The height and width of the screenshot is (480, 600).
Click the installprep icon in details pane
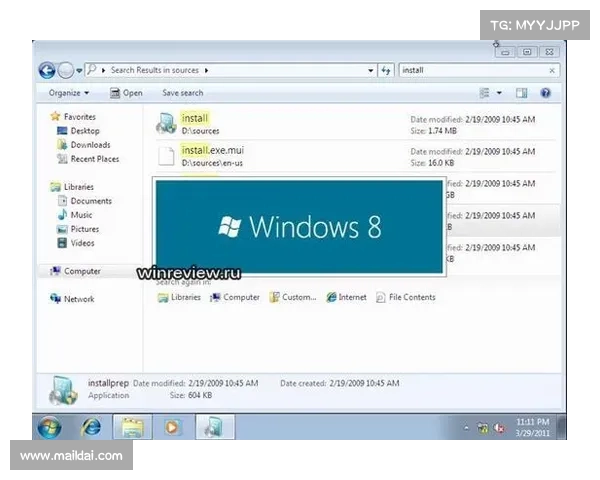click(x=63, y=390)
